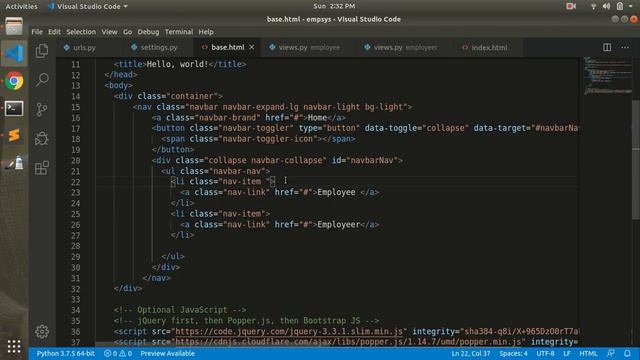
Task: Close the base.html tab
Action: 252,47
